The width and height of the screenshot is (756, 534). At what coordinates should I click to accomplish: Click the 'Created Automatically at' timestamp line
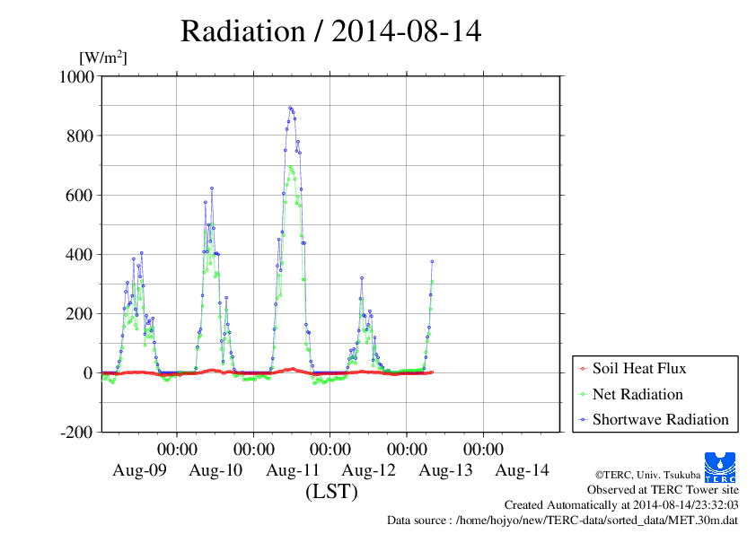621,505
